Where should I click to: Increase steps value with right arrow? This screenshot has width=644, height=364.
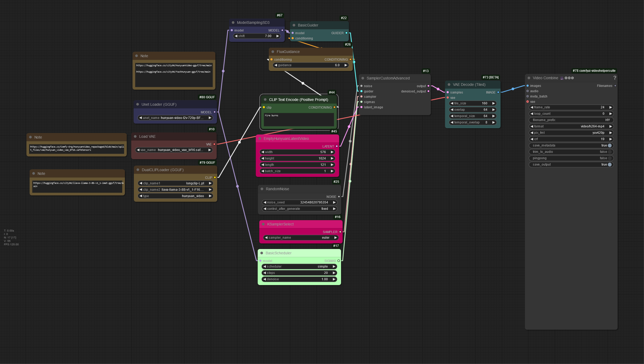334,273
